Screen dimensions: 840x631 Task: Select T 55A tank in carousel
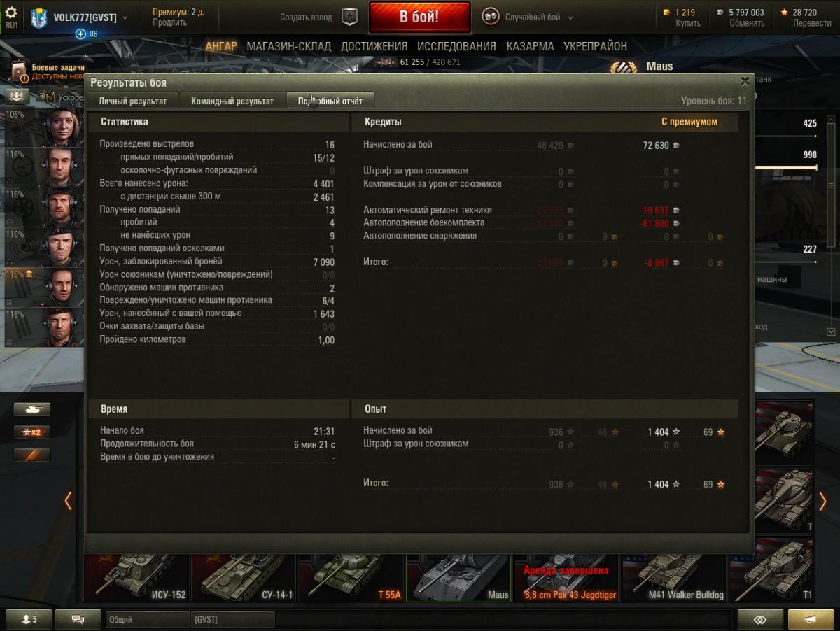click(x=351, y=578)
